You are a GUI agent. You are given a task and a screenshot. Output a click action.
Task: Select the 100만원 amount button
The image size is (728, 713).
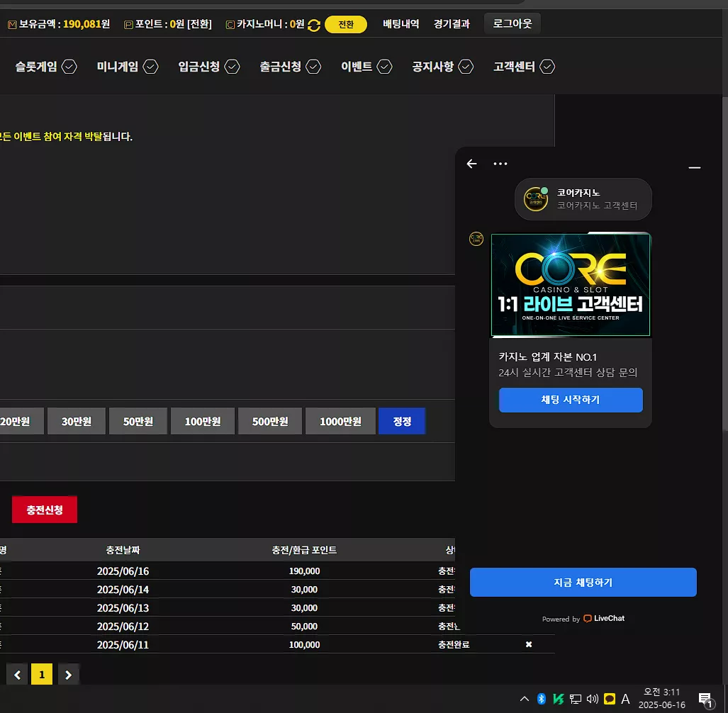(203, 422)
